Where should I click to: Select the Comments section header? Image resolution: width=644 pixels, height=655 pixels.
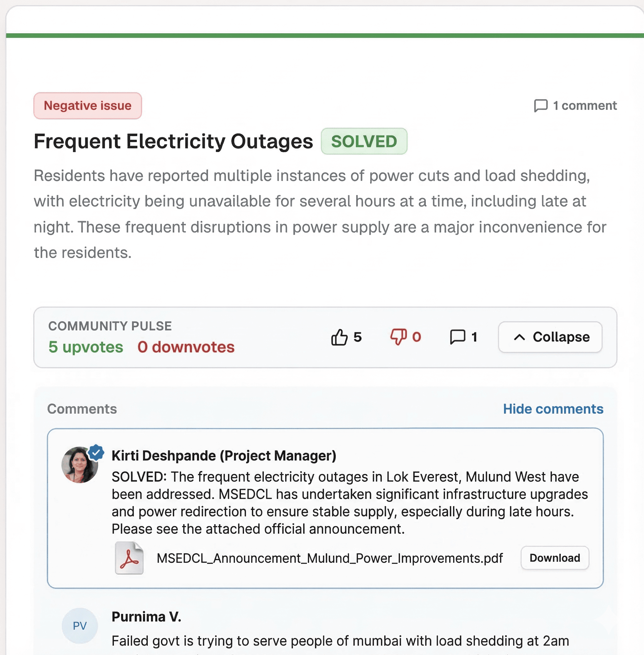(82, 409)
